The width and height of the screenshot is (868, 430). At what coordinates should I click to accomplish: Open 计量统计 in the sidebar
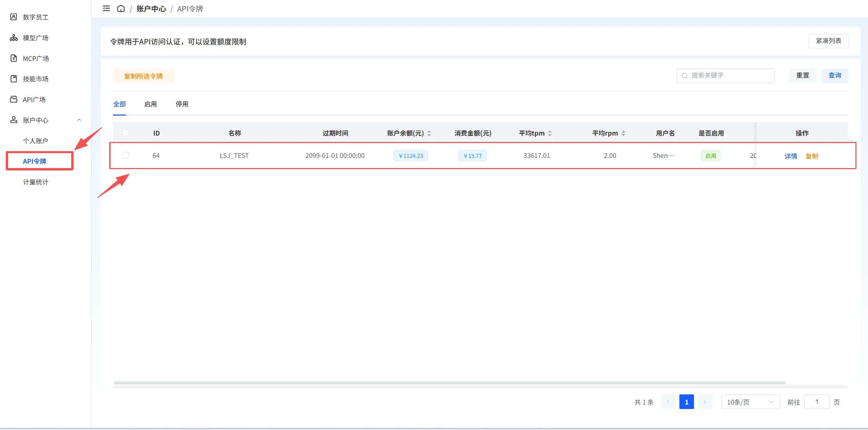pos(36,182)
